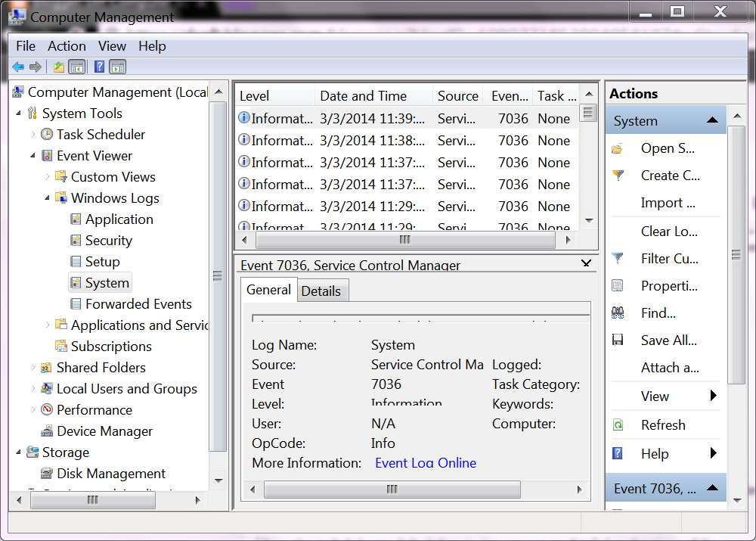
Task: Click the blue Help question-mark toolbar icon
Action: pyautogui.click(x=99, y=67)
